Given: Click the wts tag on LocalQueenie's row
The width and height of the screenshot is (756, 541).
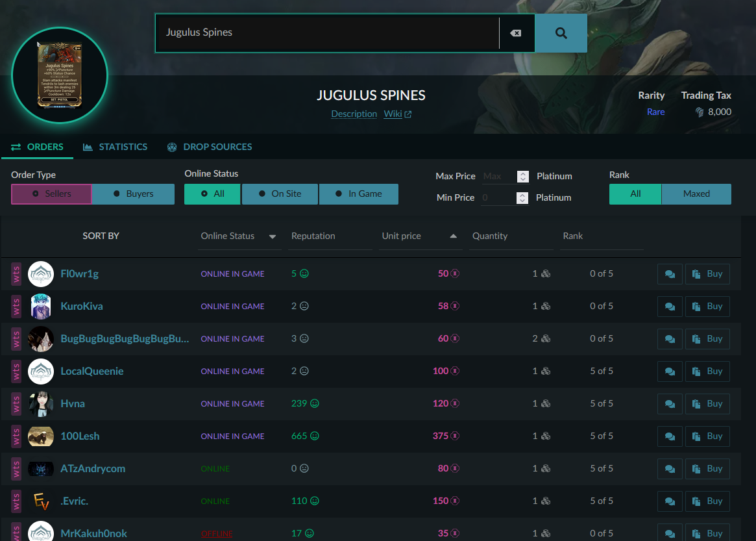Looking at the screenshot, I should (x=16, y=371).
